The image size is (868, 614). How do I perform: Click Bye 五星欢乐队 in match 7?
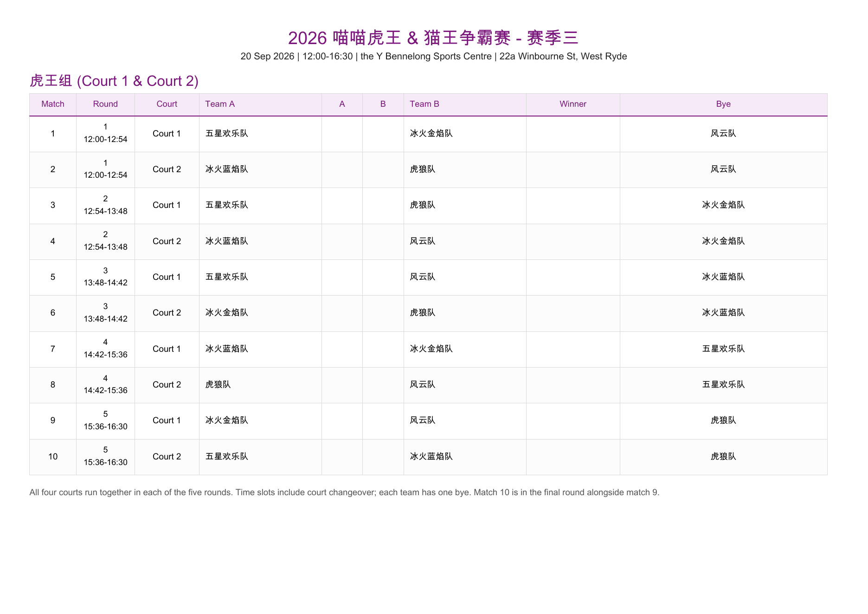pyautogui.click(x=723, y=349)
